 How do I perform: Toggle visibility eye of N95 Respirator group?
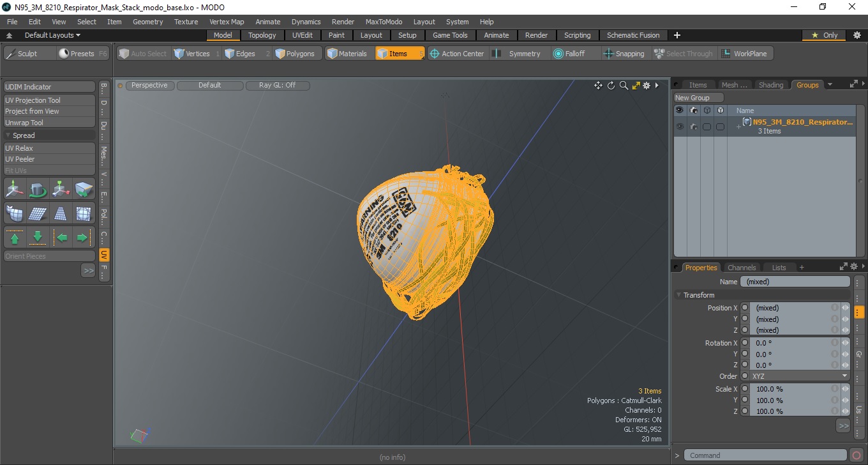coord(680,126)
